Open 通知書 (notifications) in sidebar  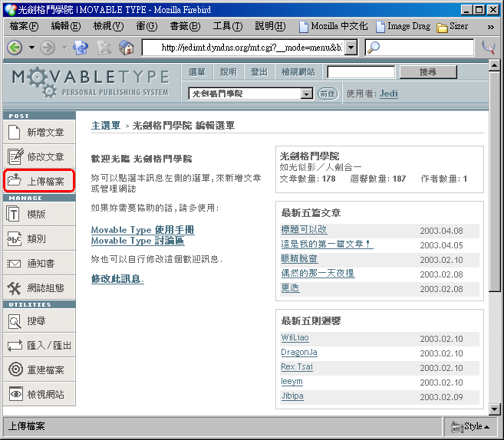pyautogui.click(x=39, y=264)
